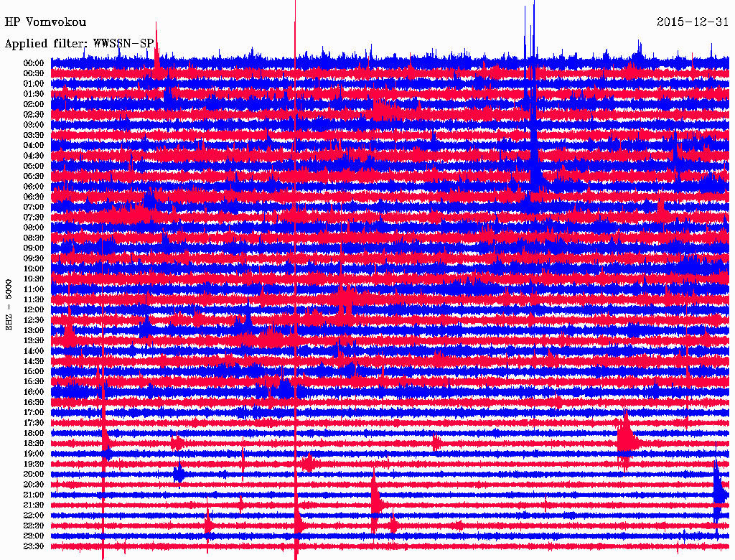Click the '04:00' time label
Screen dimensions: 735x560
(x=33, y=146)
